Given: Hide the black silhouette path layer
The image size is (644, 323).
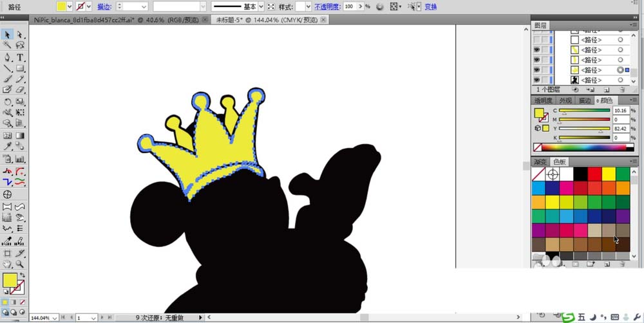Looking at the screenshot, I should 536,80.
